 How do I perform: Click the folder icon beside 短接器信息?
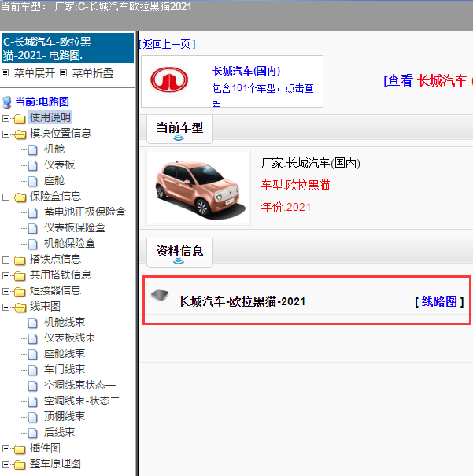20,291
